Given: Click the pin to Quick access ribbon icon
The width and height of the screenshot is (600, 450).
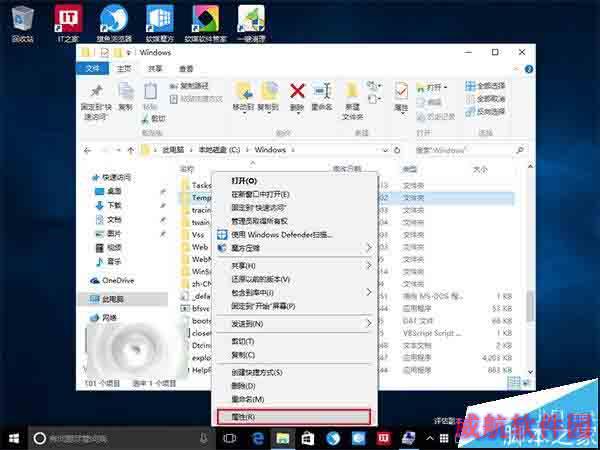Looking at the screenshot, I should (96, 91).
